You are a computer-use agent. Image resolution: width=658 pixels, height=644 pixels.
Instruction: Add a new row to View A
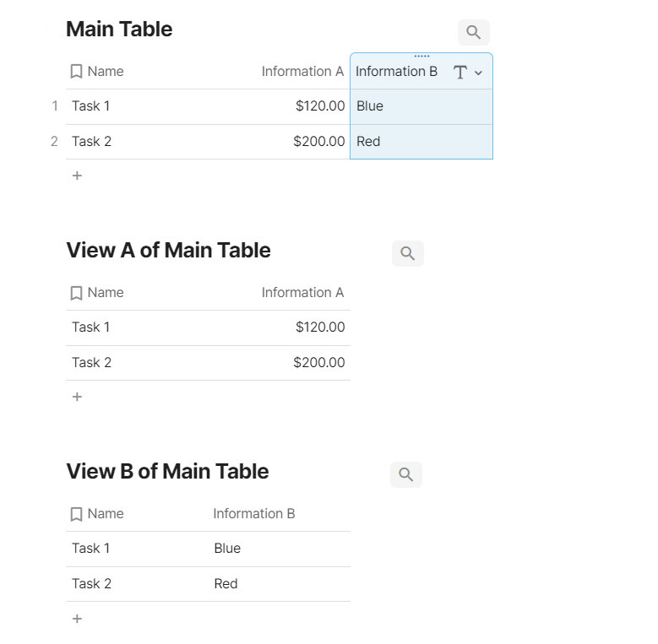(77, 397)
